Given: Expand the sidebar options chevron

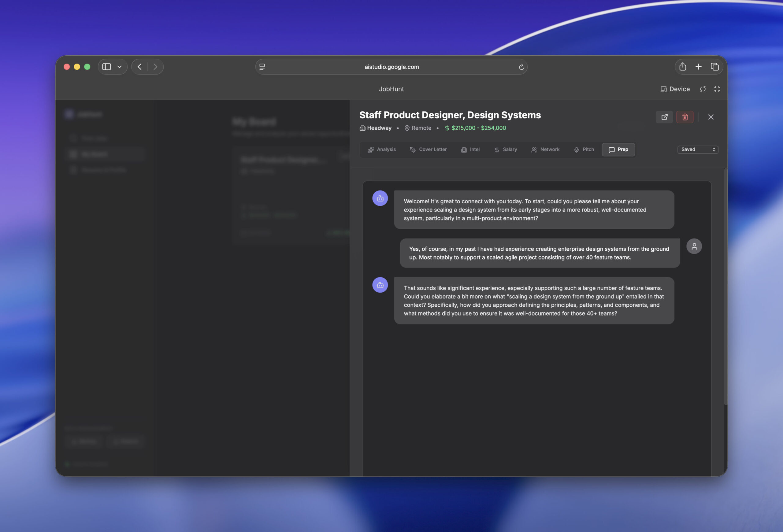Looking at the screenshot, I should pos(119,67).
